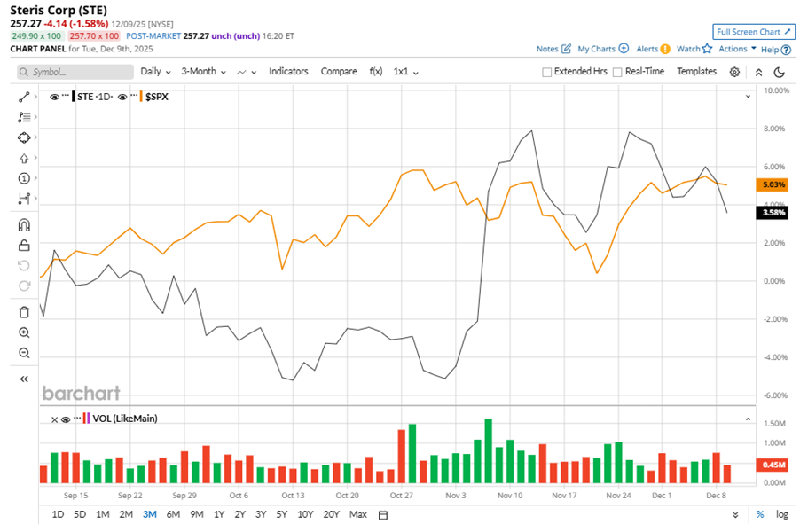Select the trend line drawing tool
Screen dimensions: 800x532
point(24,97)
